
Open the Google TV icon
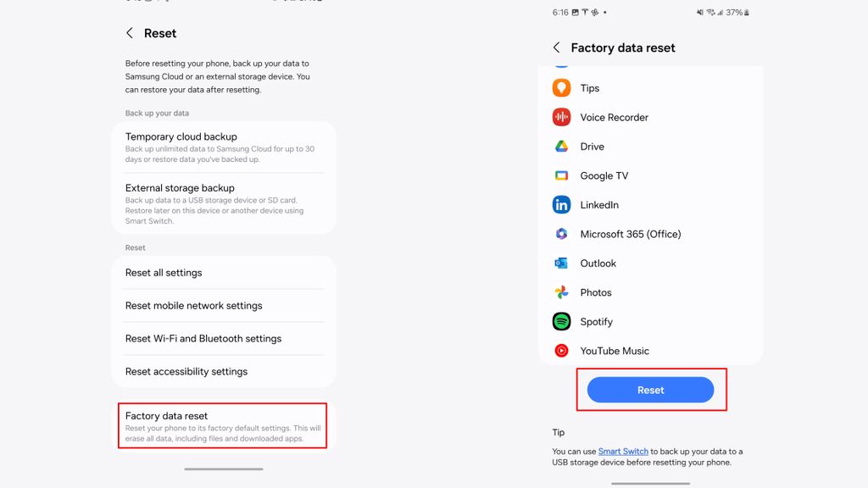[561, 175]
